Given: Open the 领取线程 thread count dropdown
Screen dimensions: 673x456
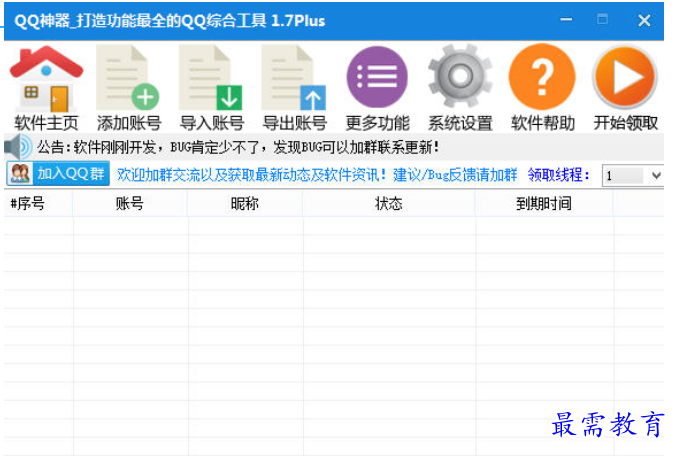Looking at the screenshot, I should tap(632, 175).
